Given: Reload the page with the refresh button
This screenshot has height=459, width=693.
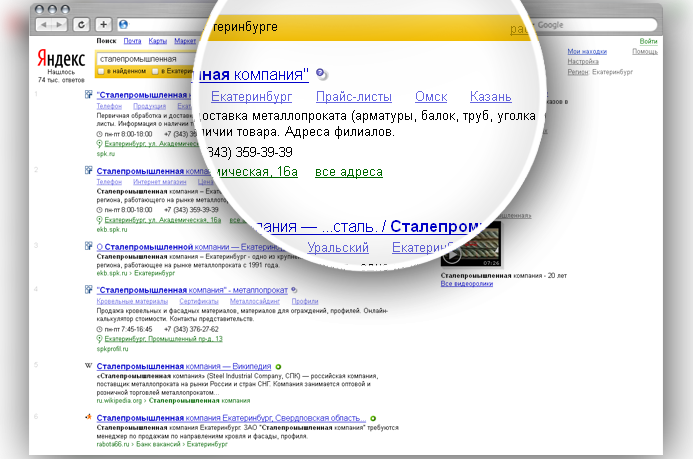Looking at the screenshot, I should 81,25.
